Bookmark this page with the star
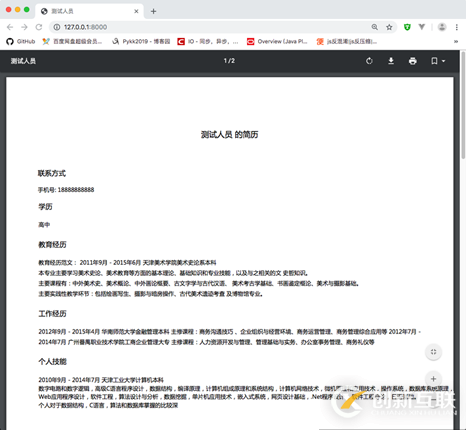Image resolution: width=466 pixels, height=430 pixels. point(389,27)
